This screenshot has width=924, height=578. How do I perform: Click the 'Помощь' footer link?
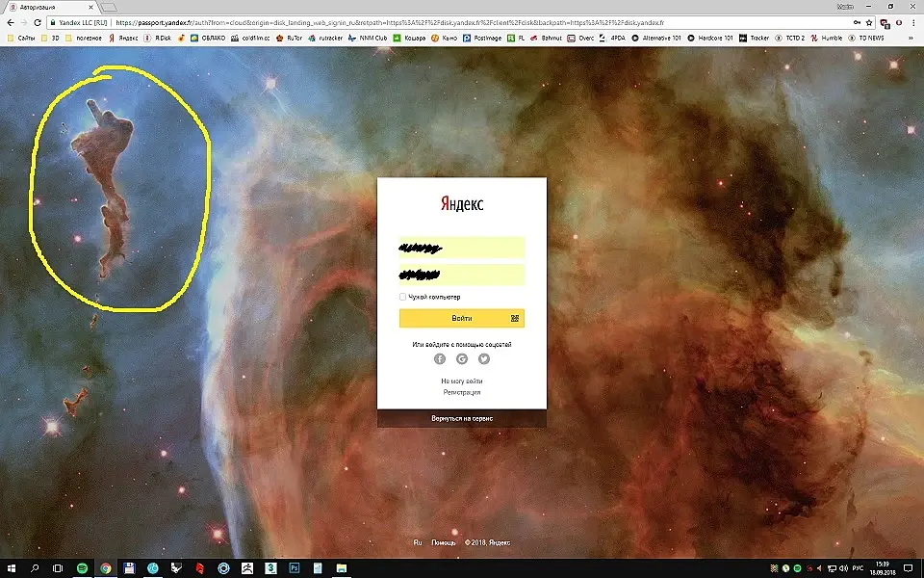click(x=443, y=542)
